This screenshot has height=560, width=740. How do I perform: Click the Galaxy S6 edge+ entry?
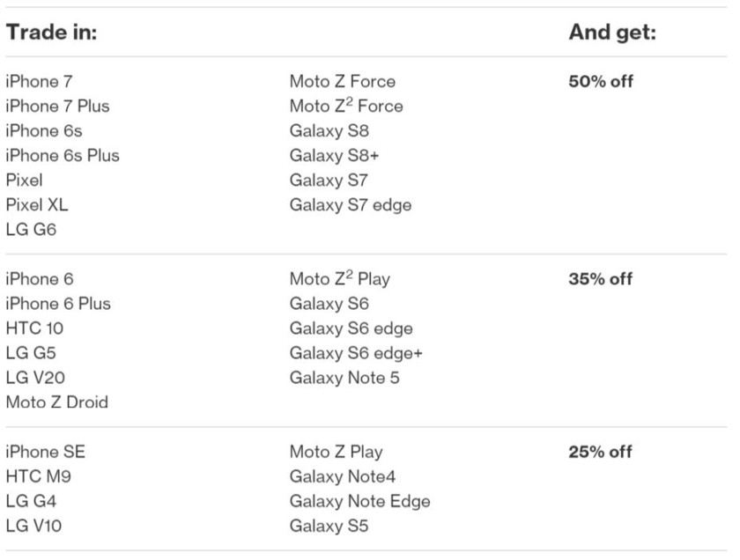click(x=356, y=353)
